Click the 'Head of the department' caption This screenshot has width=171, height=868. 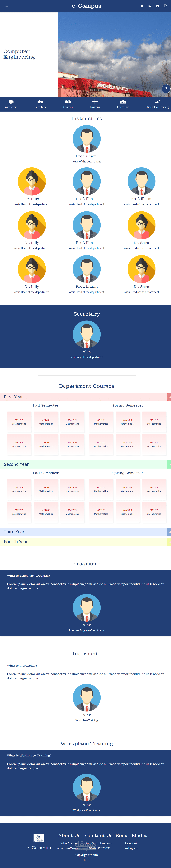click(86, 162)
